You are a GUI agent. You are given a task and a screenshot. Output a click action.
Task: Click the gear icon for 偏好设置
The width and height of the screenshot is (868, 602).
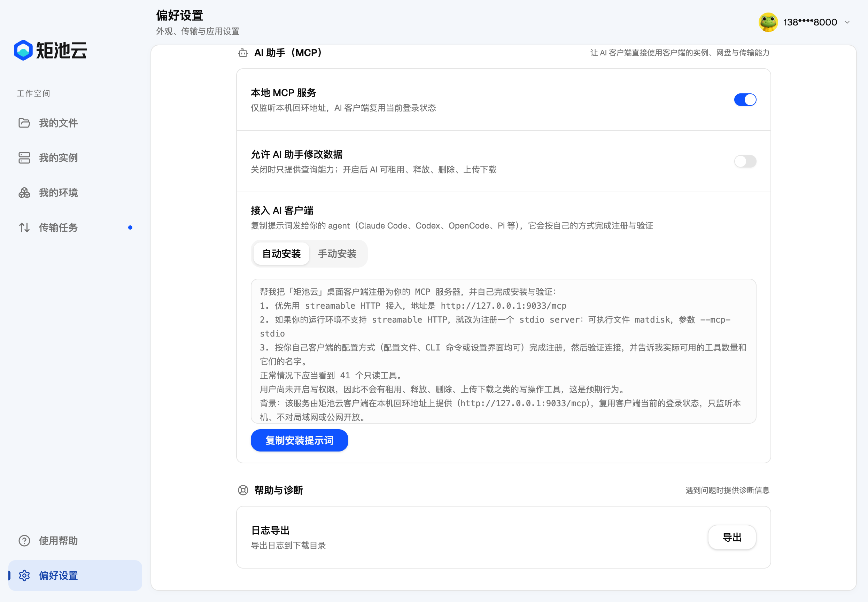coord(24,576)
